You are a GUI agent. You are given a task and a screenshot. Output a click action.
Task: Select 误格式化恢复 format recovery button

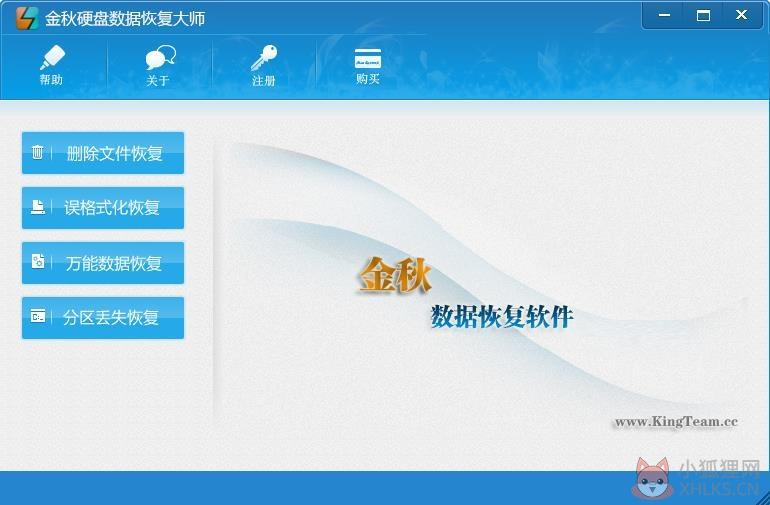tap(103, 208)
